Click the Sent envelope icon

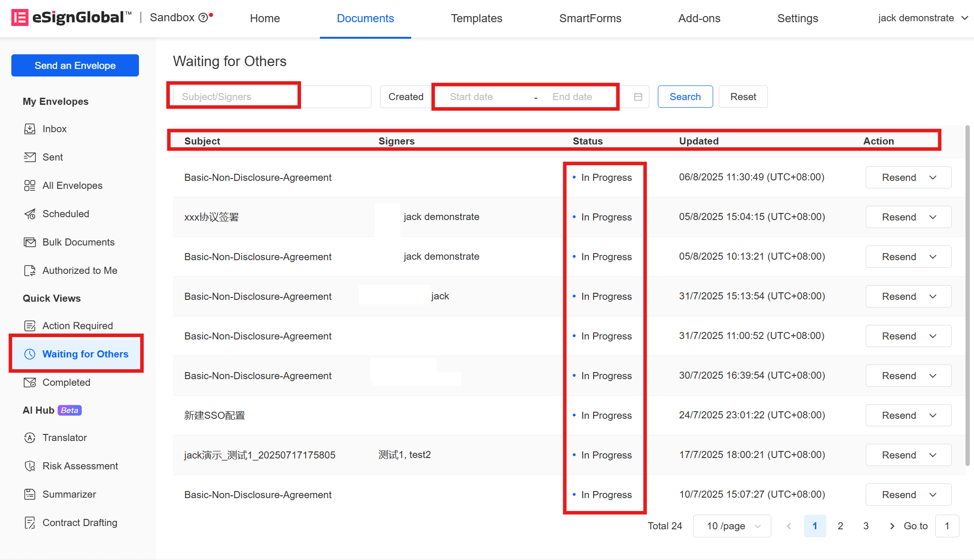[30, 157]
